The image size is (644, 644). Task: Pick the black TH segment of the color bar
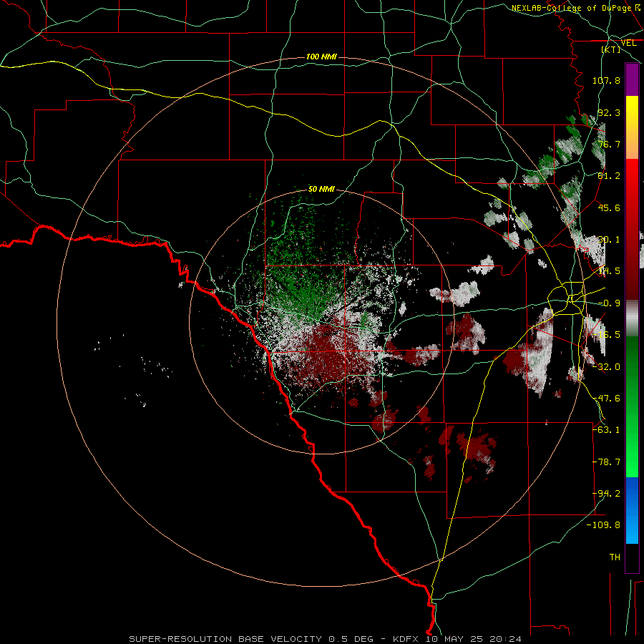coord(632,558)
